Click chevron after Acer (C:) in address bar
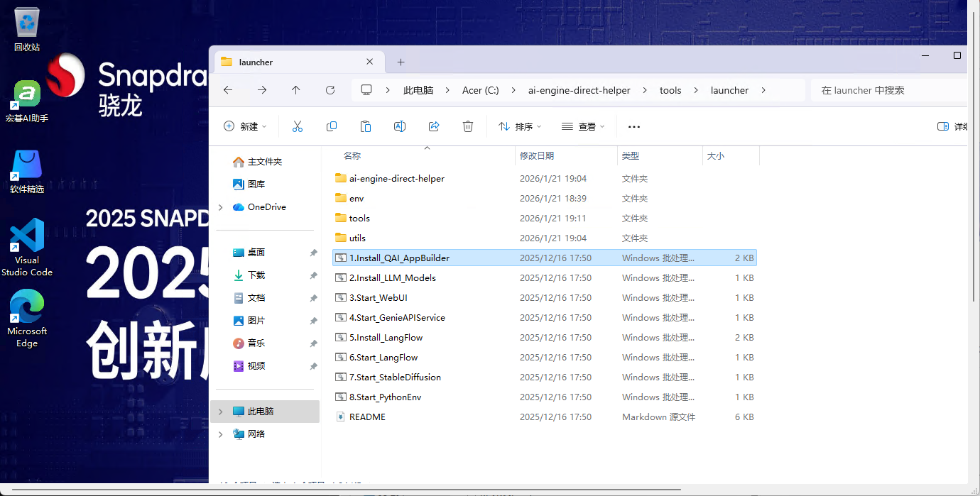The width and height of the screenshot is (980, 496). (x=513, y=90)
